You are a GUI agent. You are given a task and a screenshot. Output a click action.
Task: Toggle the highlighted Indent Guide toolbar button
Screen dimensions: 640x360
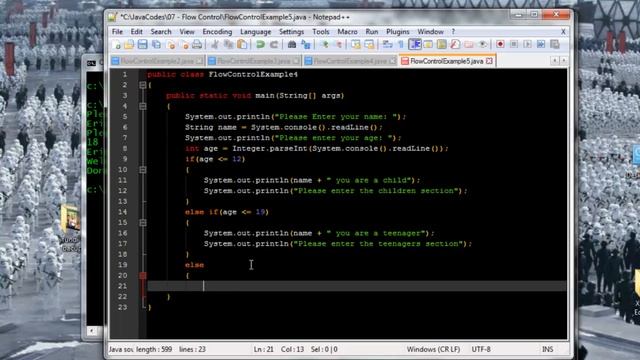(415, 44)
